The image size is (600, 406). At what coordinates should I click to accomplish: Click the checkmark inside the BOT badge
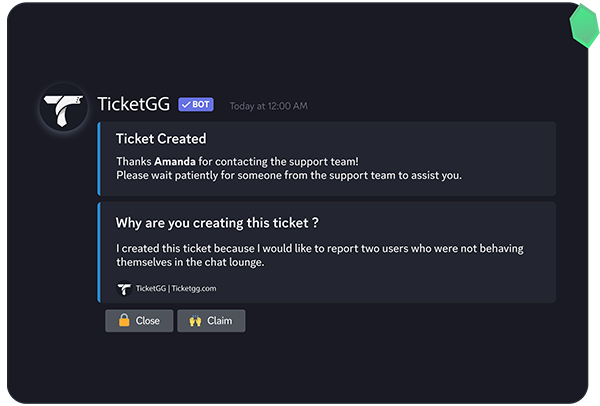(186, 104)
